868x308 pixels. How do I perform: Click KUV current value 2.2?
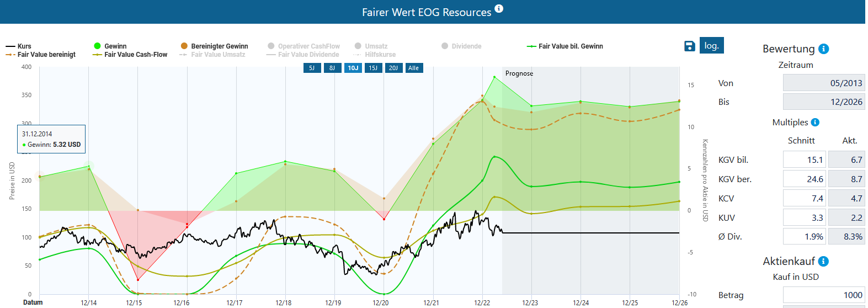pos(846,217)
